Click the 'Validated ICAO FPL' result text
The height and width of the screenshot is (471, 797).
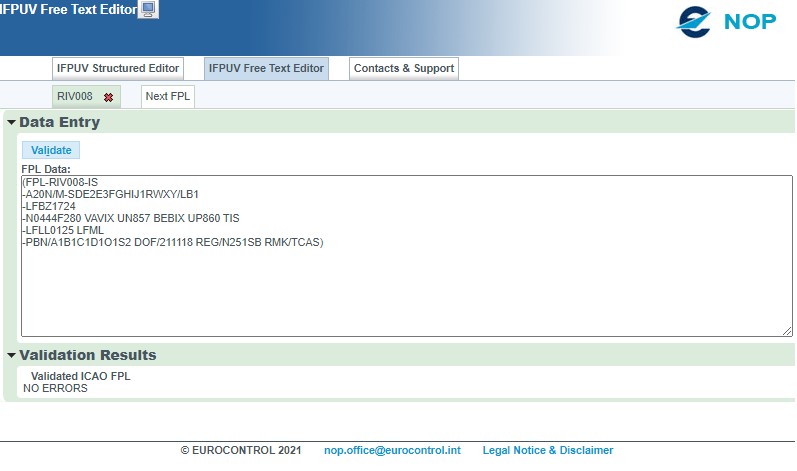coord(81,376)
